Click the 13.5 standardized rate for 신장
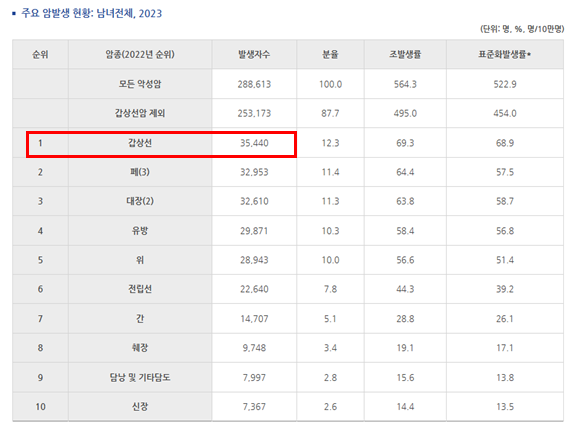Image resolution: width=577 pixels, height=431 pixels. 505,407
